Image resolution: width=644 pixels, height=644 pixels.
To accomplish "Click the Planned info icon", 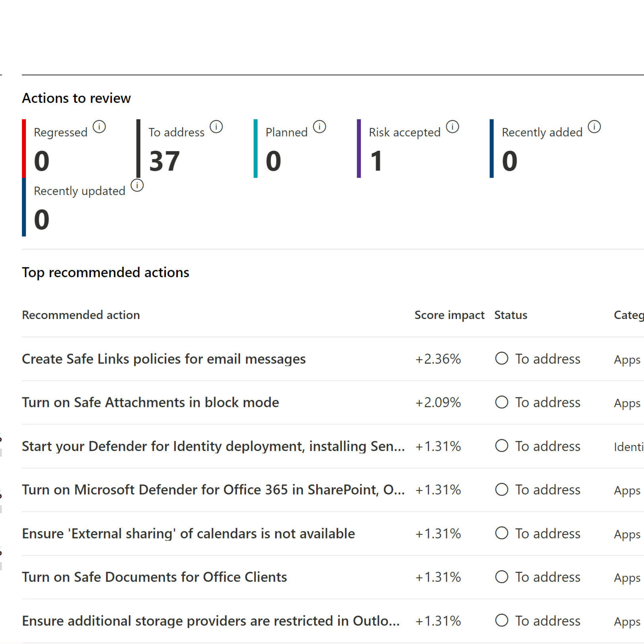I will (319, 127).
